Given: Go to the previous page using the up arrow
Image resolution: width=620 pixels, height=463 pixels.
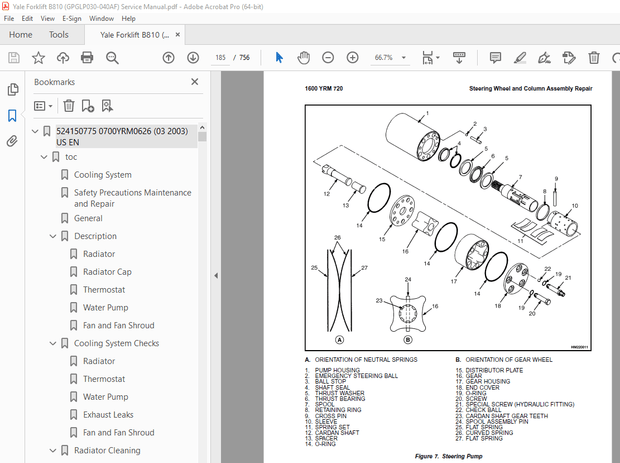Looking at the screenshot, I should click(x=169, y=58).
